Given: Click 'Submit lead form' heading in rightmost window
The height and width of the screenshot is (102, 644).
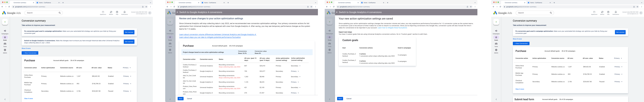Looking at the screenshot, I should click(524, 99).
